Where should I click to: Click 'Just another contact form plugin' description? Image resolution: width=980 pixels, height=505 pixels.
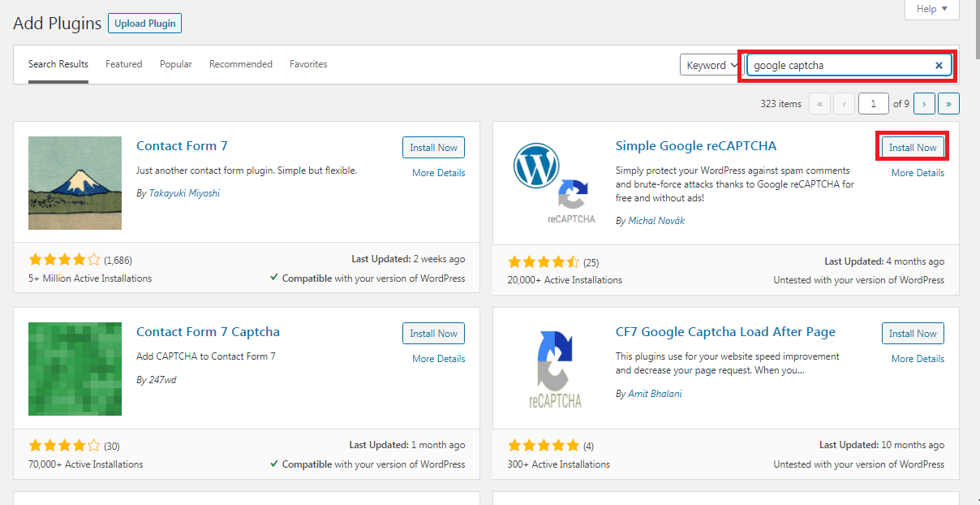click(x=247, y=170)
